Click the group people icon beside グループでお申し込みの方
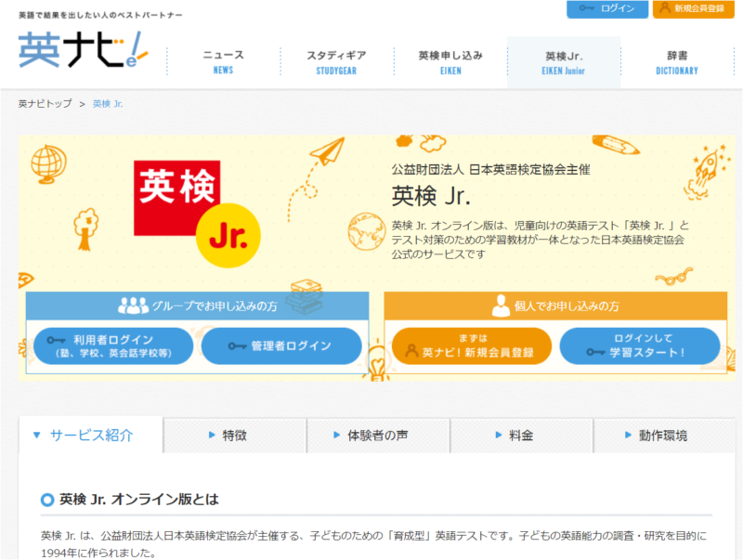The image size is (743, 560). pos(133,306)
